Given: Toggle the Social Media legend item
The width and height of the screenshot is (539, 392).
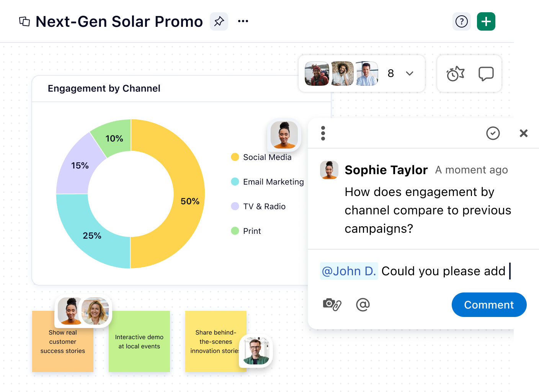Looking at the screenshot, I should point(267,157).
